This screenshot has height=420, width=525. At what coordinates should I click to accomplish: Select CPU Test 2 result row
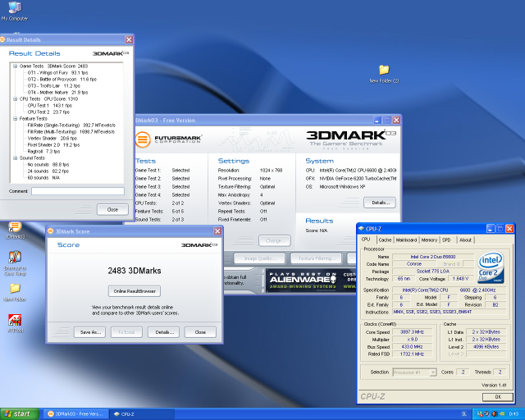pos(48,112)
